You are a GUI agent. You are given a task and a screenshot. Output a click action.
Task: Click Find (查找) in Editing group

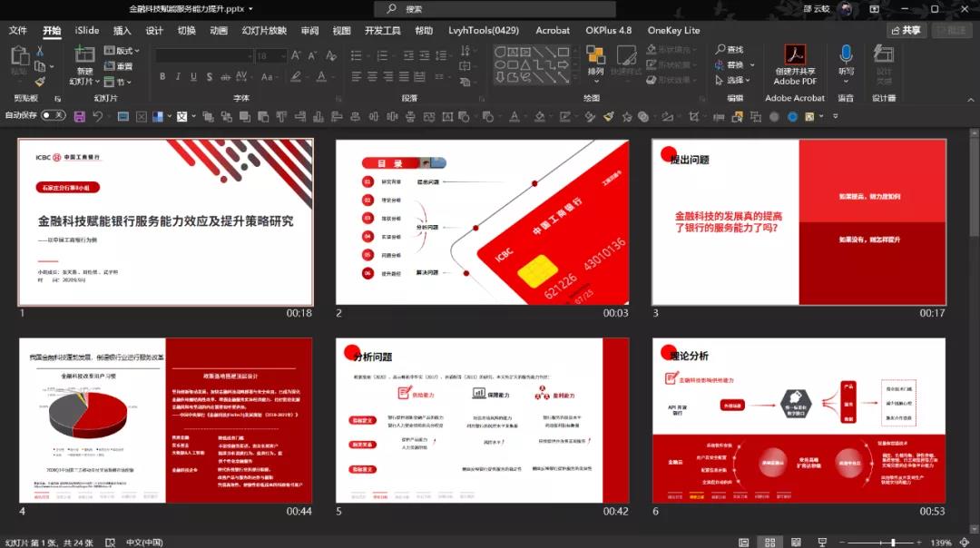click(730, 49)
